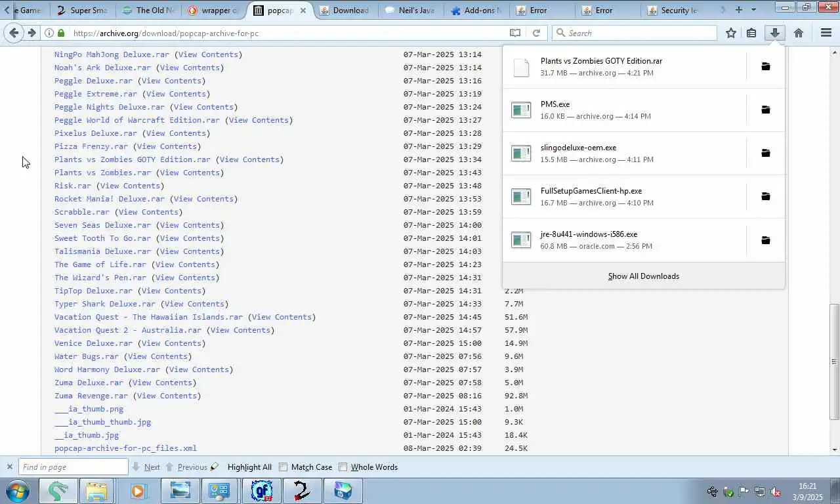
Task: Click the taskbar clock showing 16:21
Action: point(807,492)
